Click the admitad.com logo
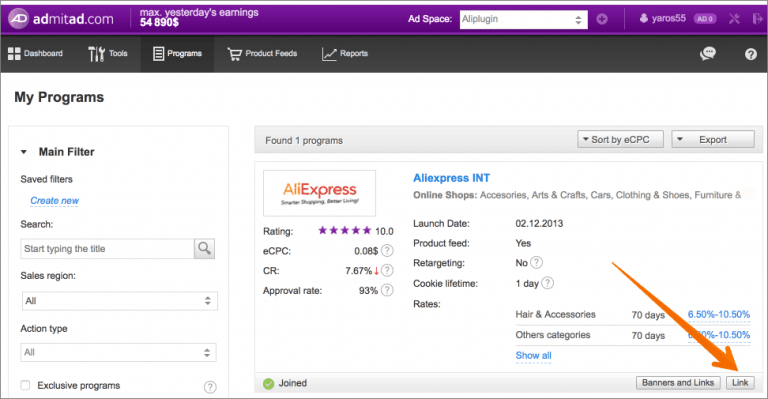The width and height of the screenshot is (768, 399). 61,19
